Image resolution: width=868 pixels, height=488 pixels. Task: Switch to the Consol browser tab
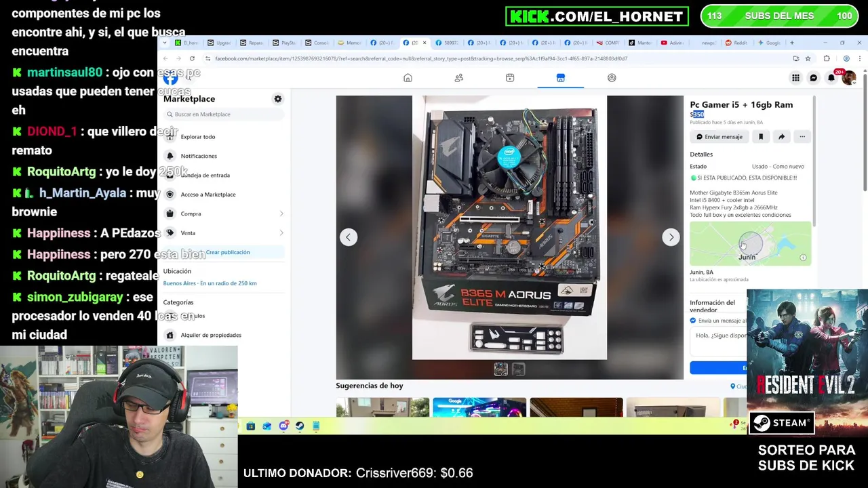[x=318, y=43]
